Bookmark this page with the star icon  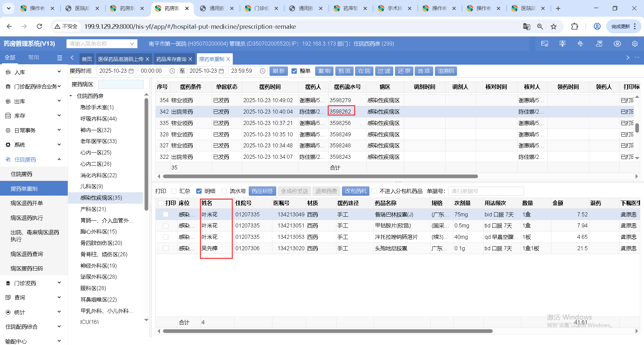554,26
